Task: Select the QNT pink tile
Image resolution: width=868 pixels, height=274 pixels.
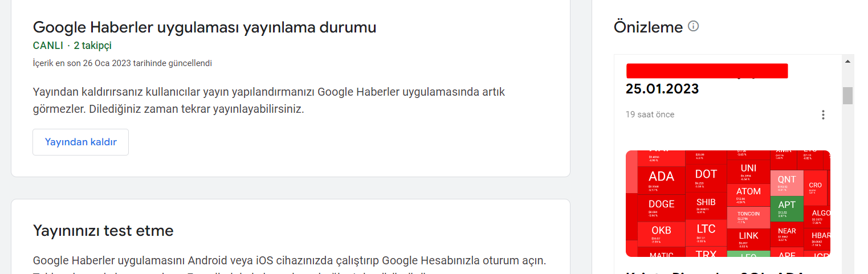Action: point(787,182)
